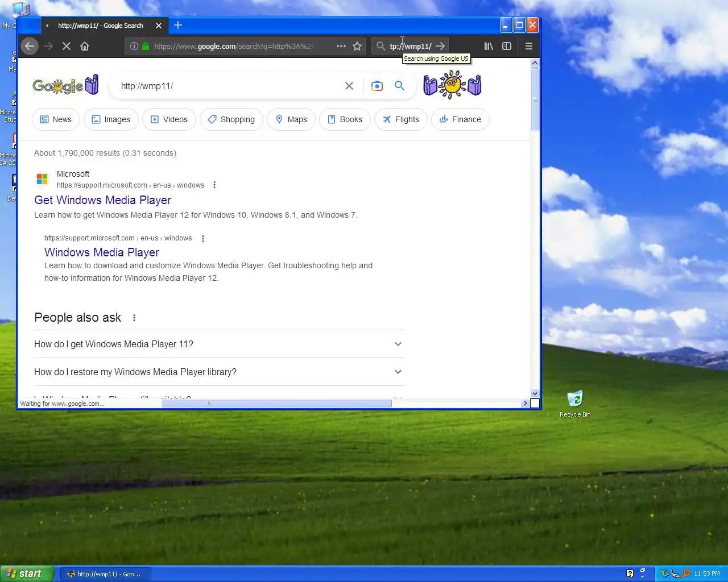Expand How do I get Windows Media Player 11
This screenshot has height=582, width=728.
tap(219, 344)
